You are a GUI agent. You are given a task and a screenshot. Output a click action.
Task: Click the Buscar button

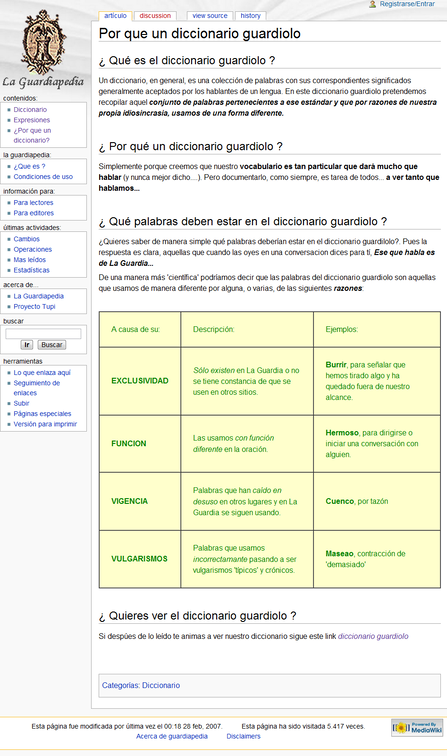click(52, 345)
